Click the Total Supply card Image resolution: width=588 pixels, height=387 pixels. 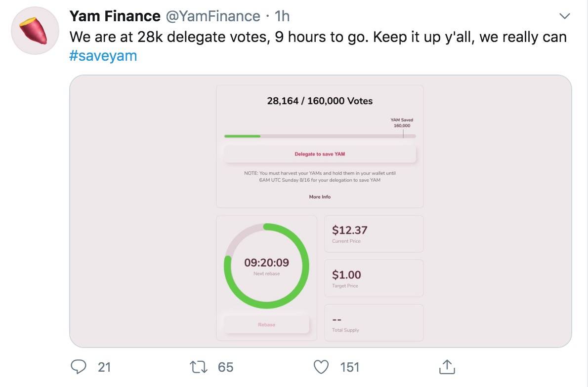tap(374, 323)
